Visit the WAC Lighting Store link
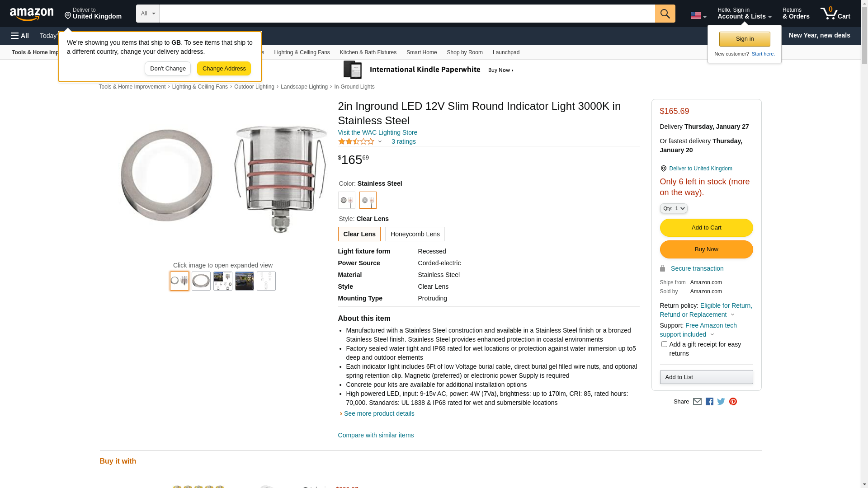The height and width of the screenshot is (488, 868). pos(377,132)
